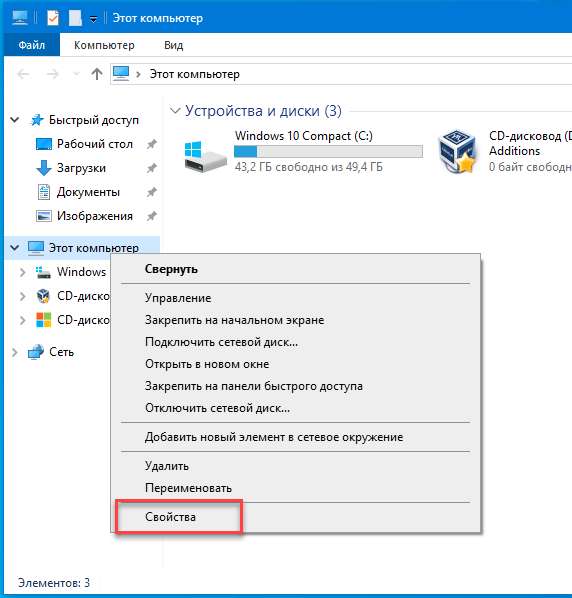The image size is (572, 598).
Task: Switch to the Вид ribbon tab
Action: tap(174, 45)
